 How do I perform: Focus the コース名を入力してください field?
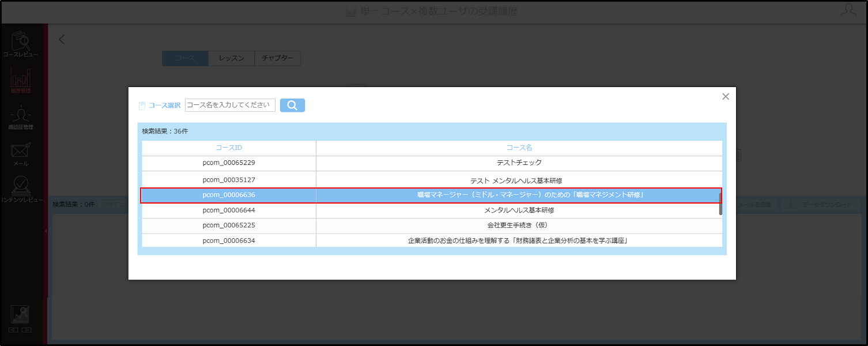(230, 105)
